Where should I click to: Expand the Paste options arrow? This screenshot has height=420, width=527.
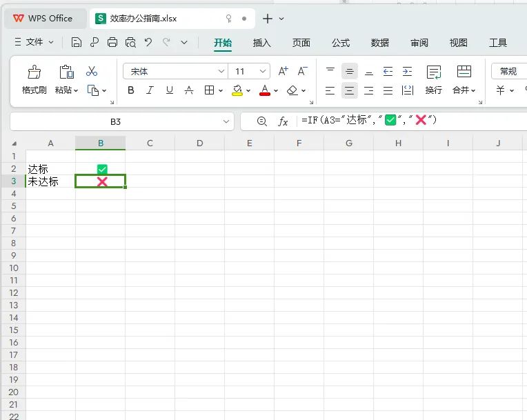coord(76,90)
